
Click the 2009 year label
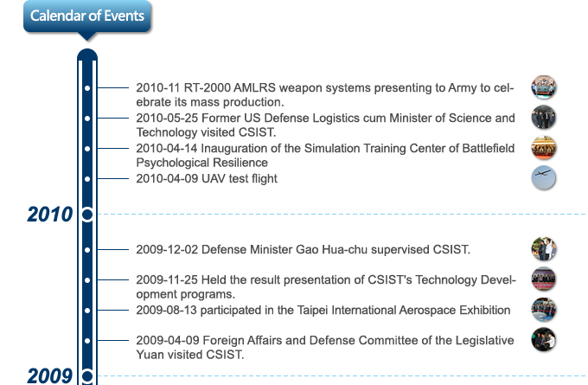click(50, 376)
